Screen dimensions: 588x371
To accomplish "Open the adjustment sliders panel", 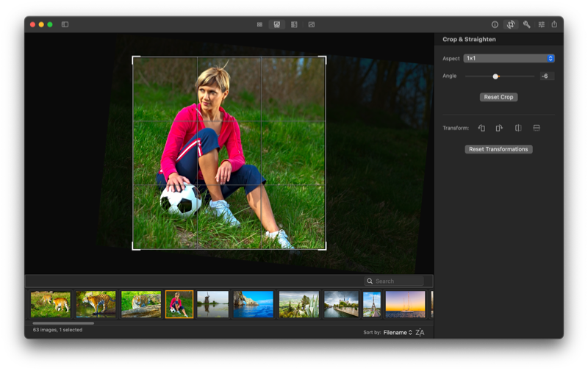I will [x=542, y=24].
